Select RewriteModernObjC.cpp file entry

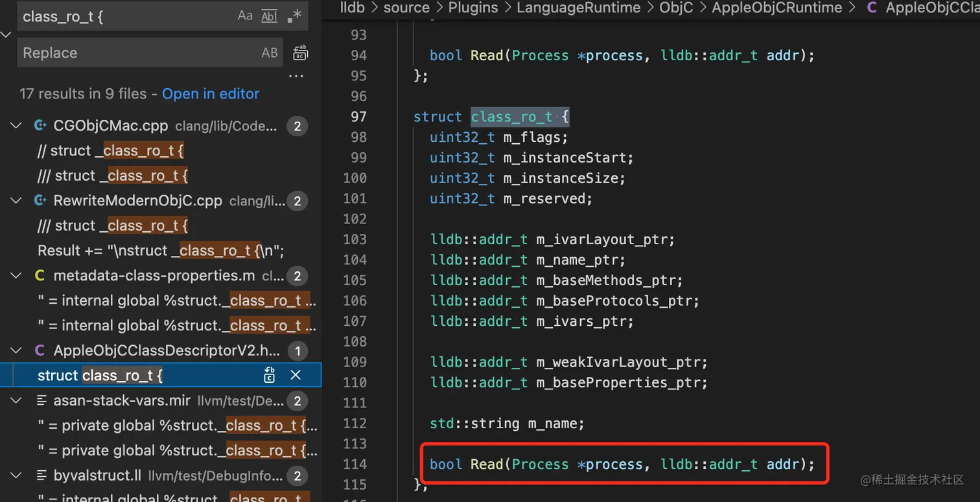(160, 201)
